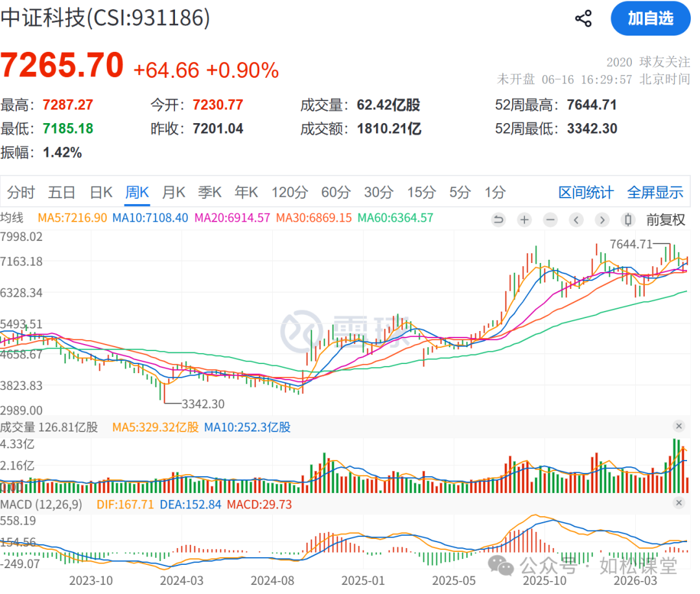Click the 52周最高 value 7644.71
Viewport: 700px width, 594px height.
tap(592, 105)
